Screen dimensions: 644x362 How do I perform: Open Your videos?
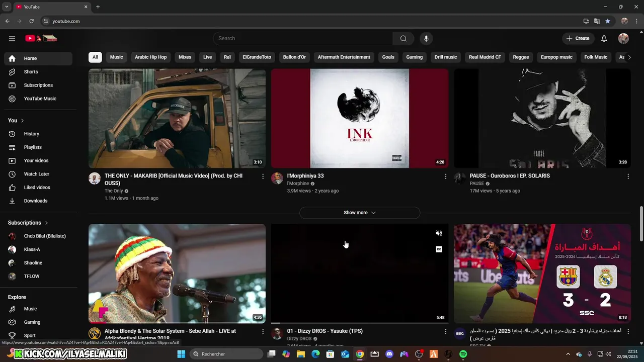tap(38, 160)
